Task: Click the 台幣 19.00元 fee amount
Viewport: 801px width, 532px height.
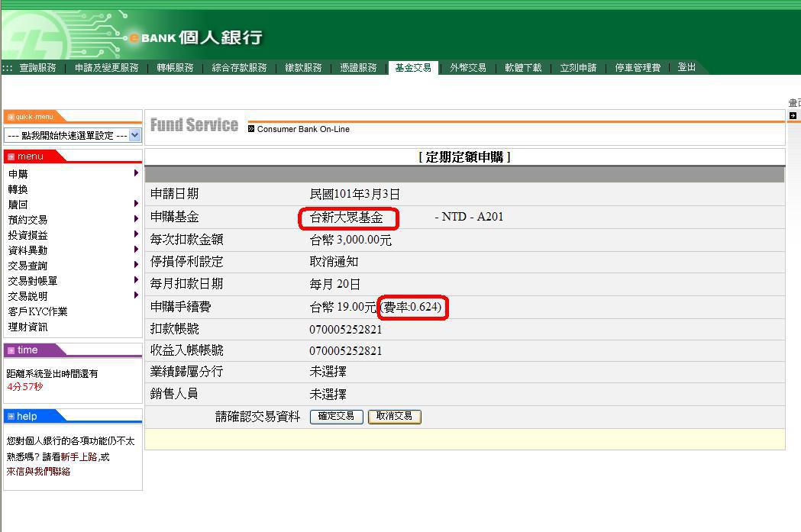Action: (343, 307)
